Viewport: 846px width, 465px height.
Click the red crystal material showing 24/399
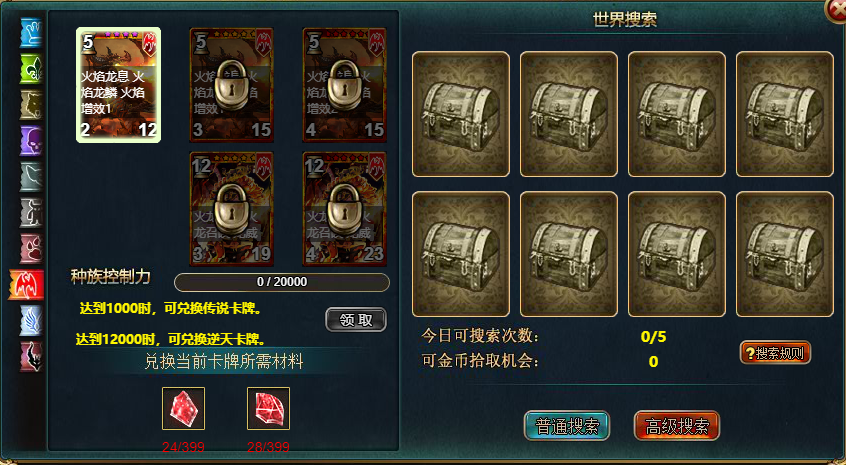click(x=183, y=408)
